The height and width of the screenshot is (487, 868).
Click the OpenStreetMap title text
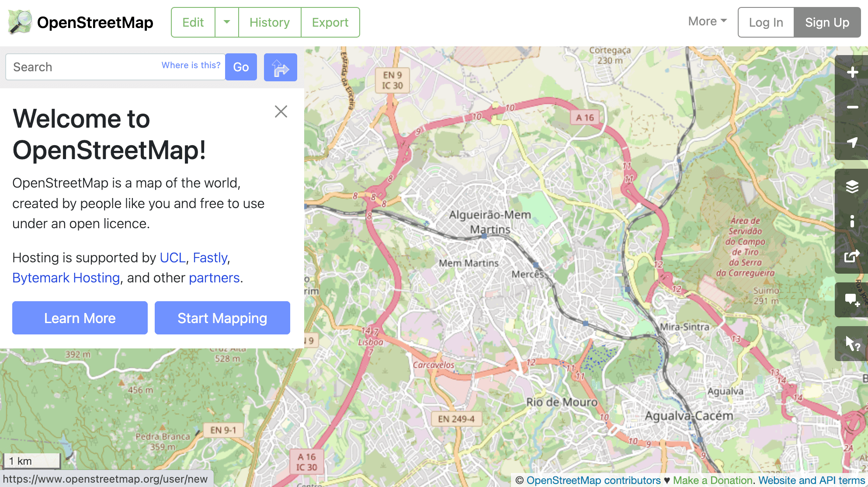pos(95,22)
